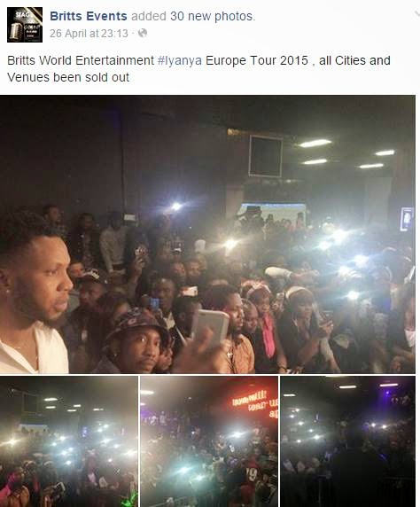Open the thumbnail with red neon sign
Screen dimensions: 420x507
(x=209, y=441)
